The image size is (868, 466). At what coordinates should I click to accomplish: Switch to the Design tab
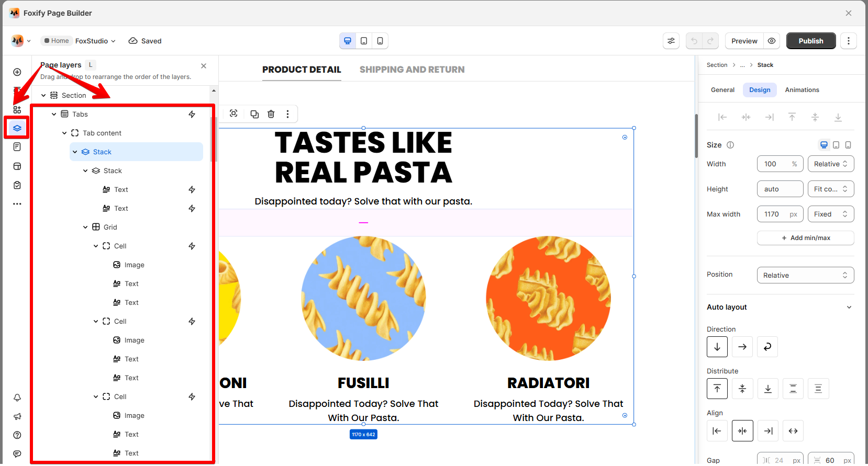[x=760, y=90]
